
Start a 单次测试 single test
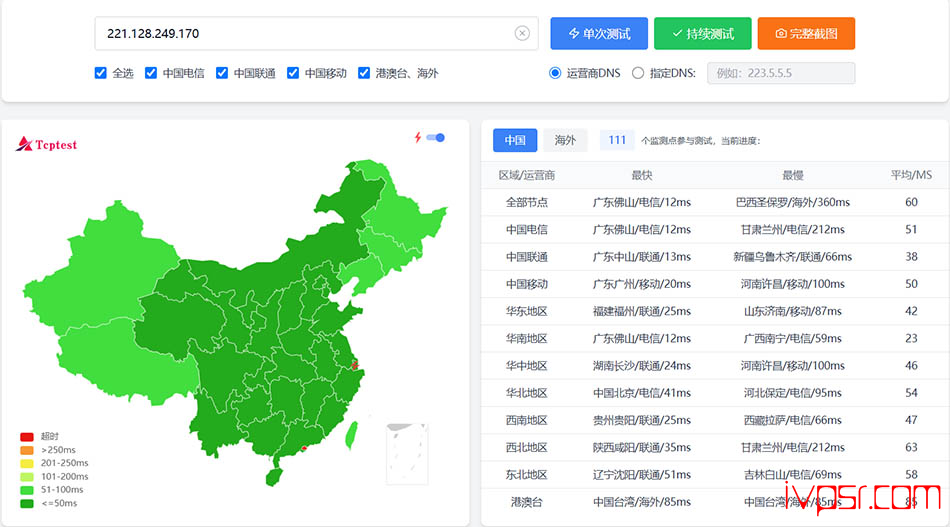(599, 33)
